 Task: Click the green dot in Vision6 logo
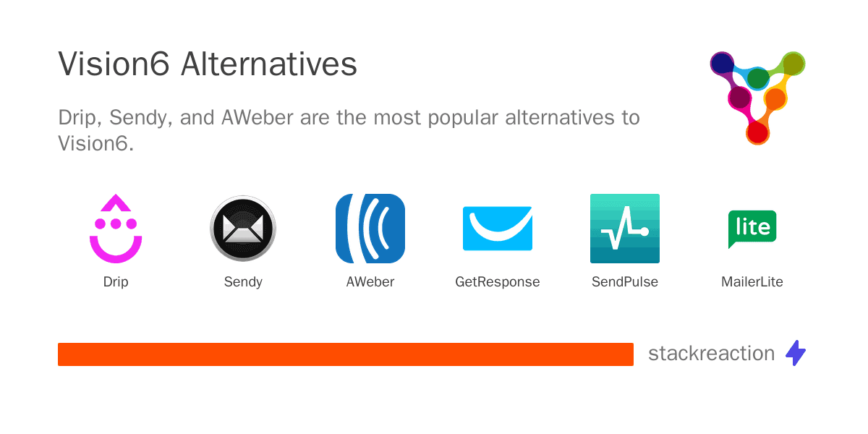[758, 78]
